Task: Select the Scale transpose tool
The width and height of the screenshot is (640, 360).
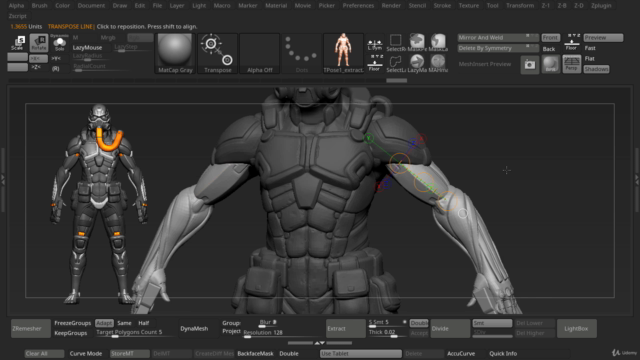Action: point(18,43)
